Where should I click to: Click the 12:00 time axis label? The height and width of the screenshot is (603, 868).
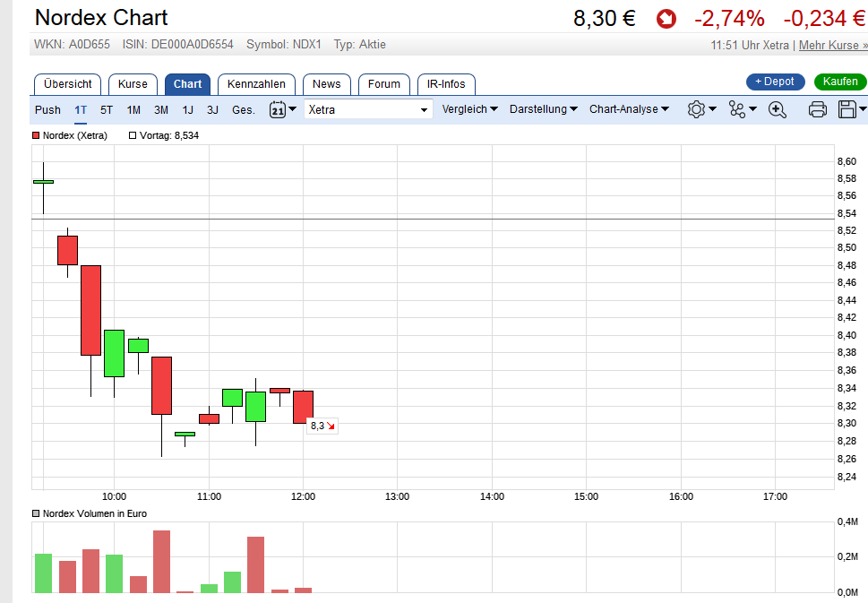[303, 496]
